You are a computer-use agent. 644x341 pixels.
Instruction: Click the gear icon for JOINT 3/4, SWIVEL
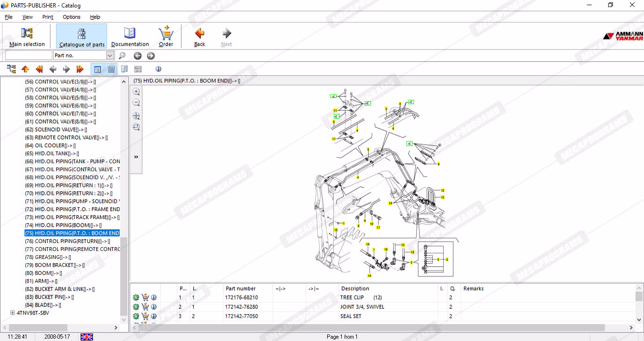(x=136, y=307)
